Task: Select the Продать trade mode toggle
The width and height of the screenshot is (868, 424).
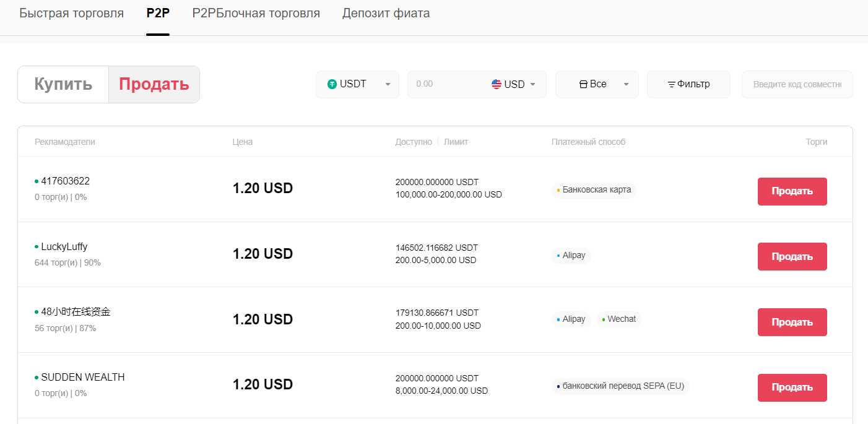Action: pyautogui.click(x=154, y=84)
